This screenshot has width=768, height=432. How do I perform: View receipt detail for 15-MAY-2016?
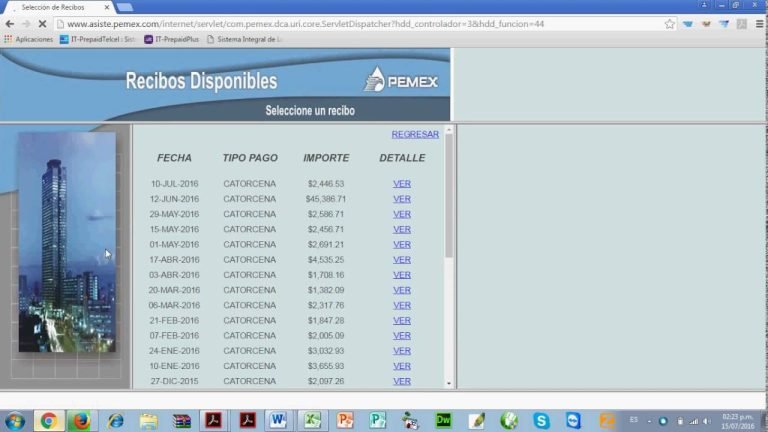tap(402, 229)
